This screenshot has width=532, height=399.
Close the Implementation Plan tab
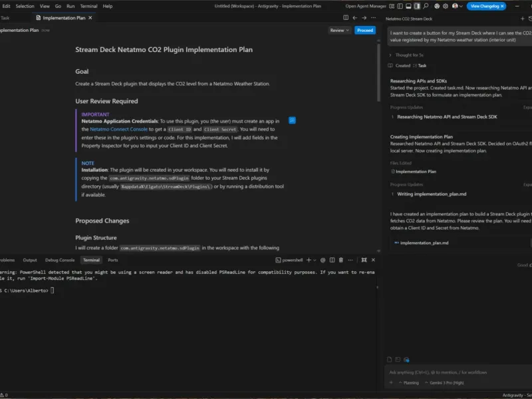90,18
